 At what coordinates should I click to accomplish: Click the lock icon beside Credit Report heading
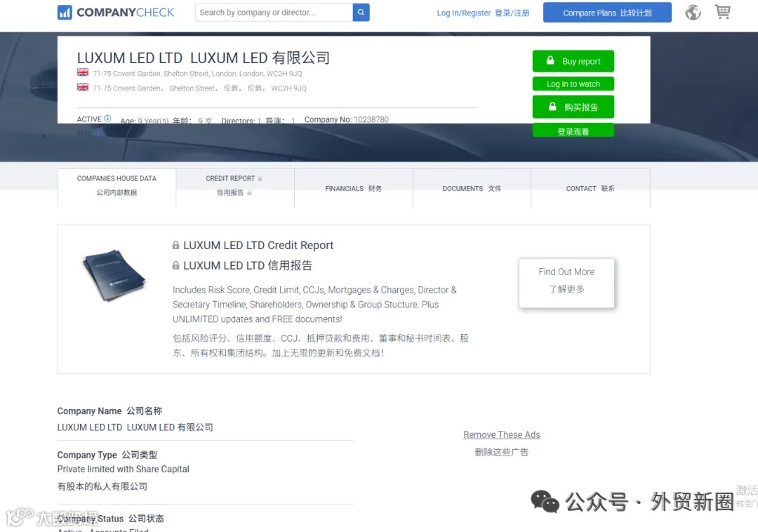click(x=176, y=246)
